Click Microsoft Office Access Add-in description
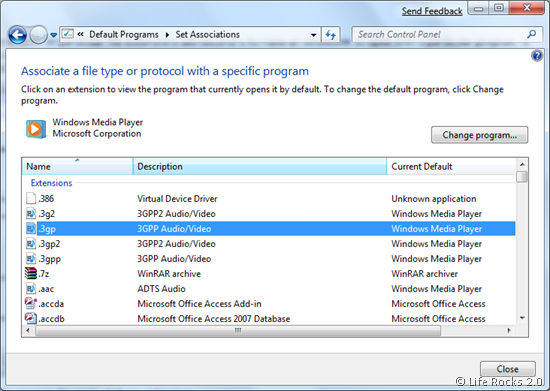 click(x=199, y=304)
